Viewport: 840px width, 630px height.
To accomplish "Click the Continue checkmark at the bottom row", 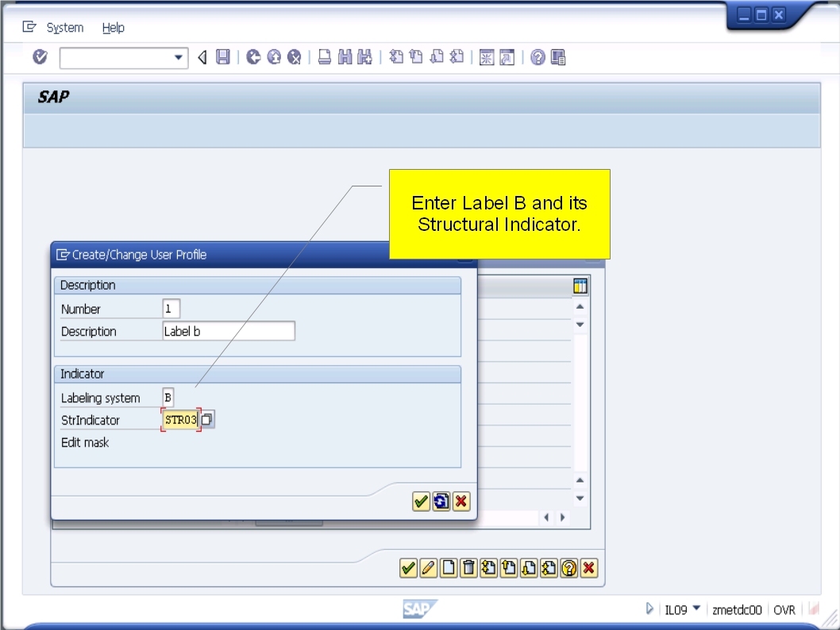I will tap(408, 568).
